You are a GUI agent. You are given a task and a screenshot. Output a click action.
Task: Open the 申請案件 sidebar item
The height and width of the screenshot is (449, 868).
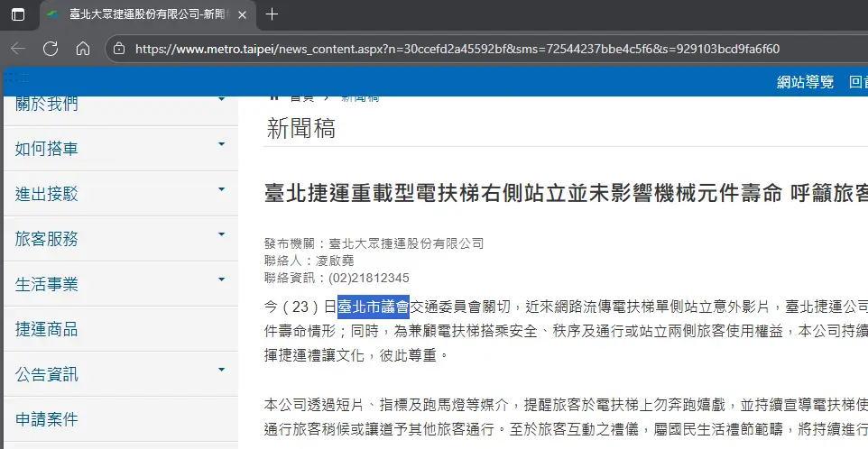pos(121,419)
